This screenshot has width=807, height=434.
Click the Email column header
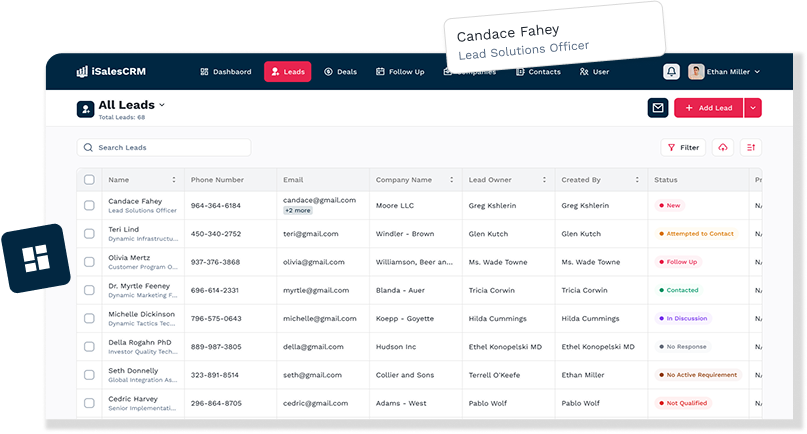293,180
